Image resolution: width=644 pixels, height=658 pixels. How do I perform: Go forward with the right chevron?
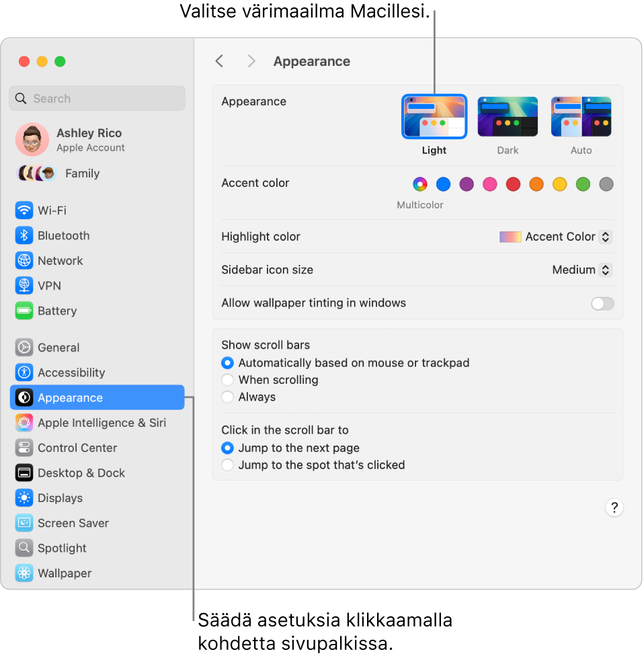tap(251, 61)
